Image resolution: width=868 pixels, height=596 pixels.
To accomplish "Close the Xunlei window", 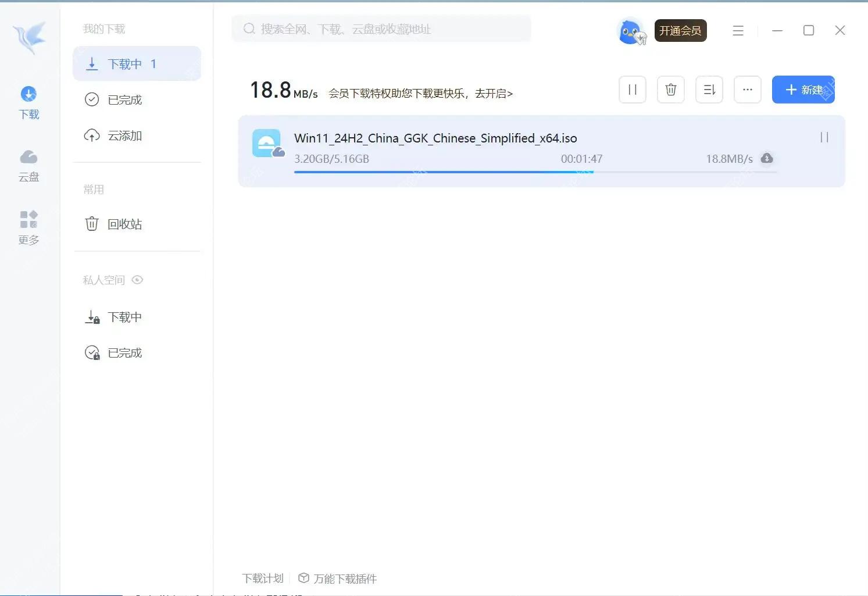I will pyautogui.click(x=840, y=30).
